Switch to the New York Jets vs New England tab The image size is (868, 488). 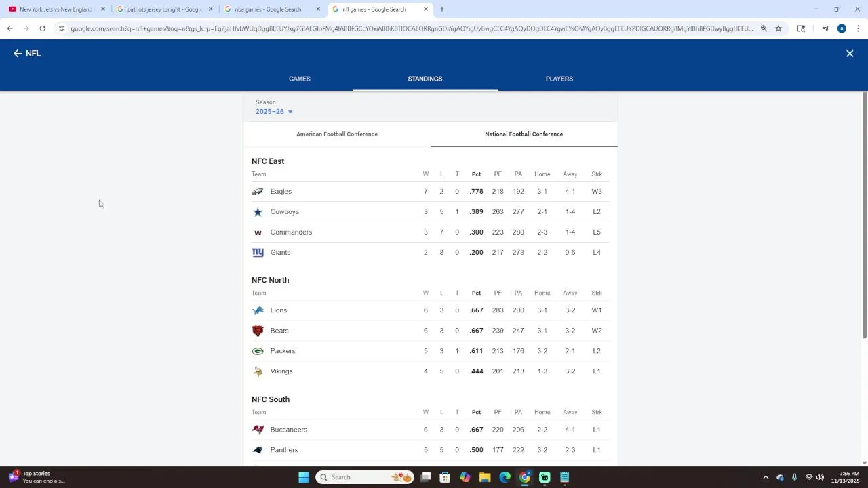click(x=56, y=9)
